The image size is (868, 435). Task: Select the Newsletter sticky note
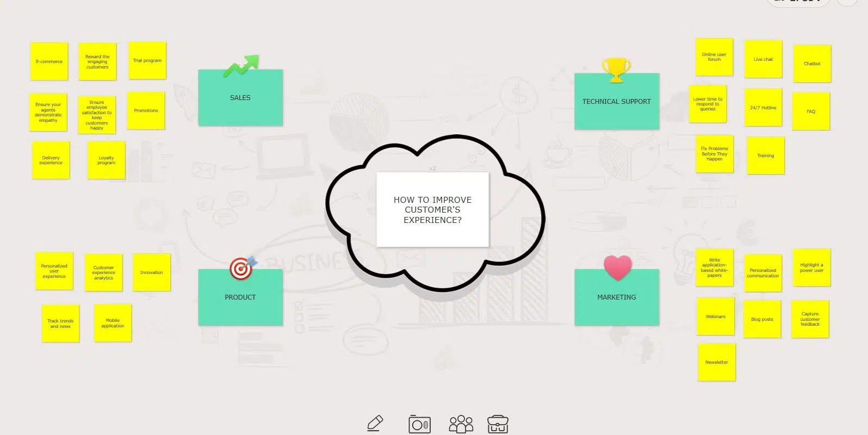[716, 362]
